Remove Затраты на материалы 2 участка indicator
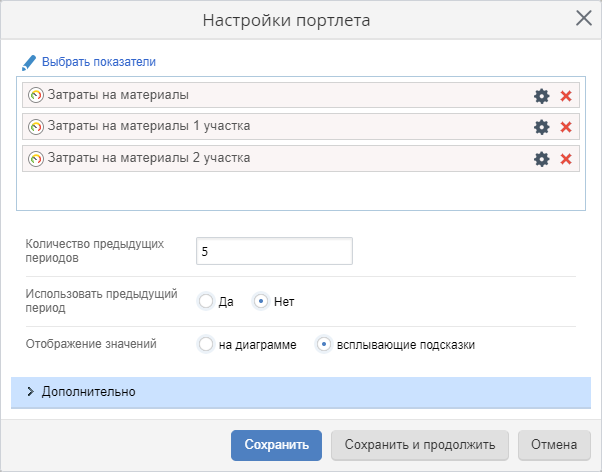 [x=565, y=159]
